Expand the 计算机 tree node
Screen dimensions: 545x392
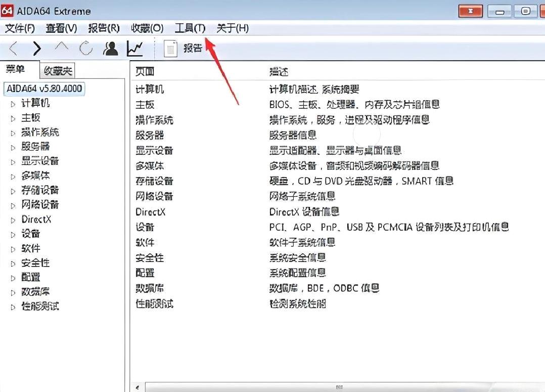point(13,104)
